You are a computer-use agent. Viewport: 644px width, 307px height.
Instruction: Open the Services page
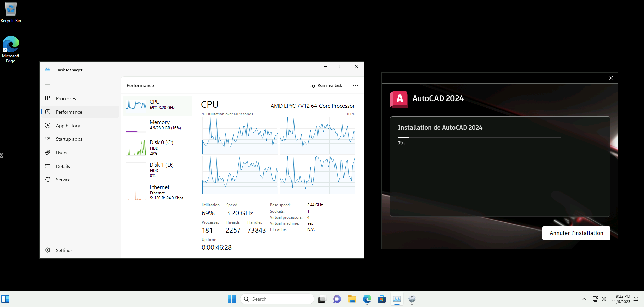coord(80,180)
